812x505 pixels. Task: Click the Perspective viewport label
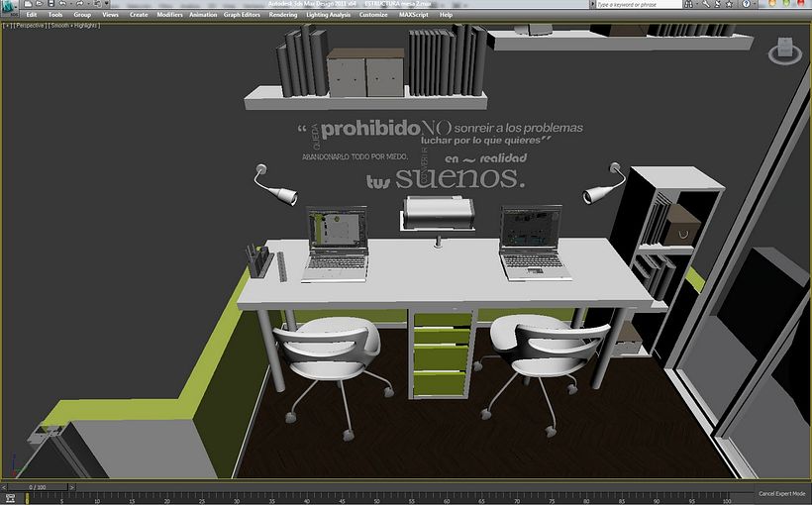click(30, 26)
